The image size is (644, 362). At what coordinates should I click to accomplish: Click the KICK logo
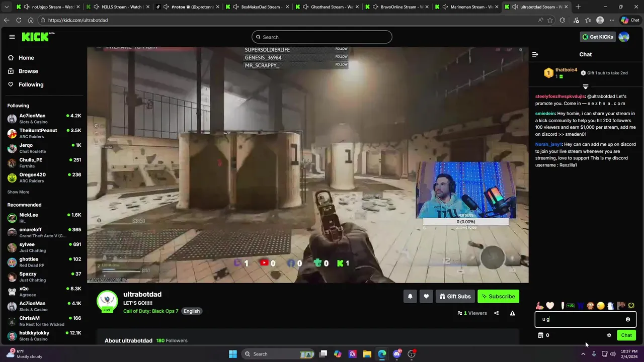click(x=38, y=37)
